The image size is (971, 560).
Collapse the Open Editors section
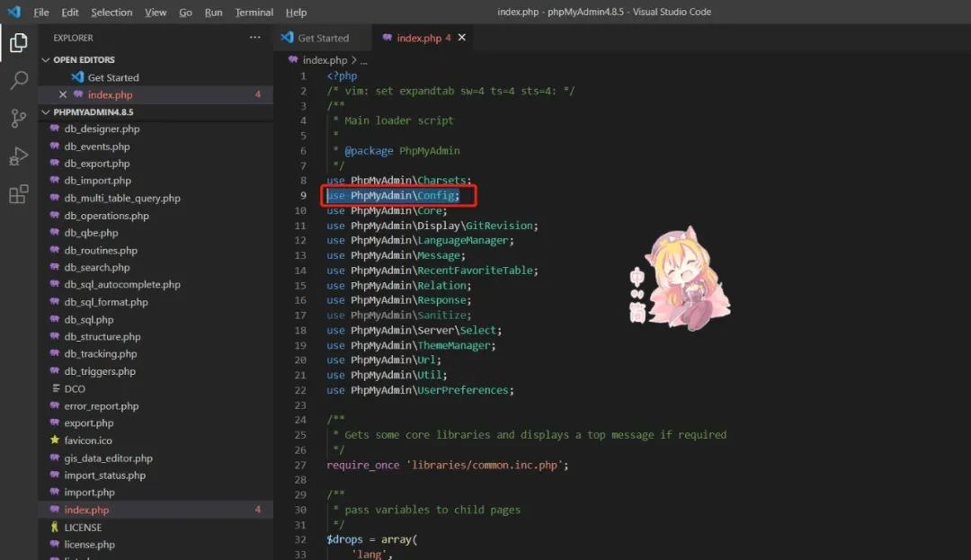tap(45, 59)
